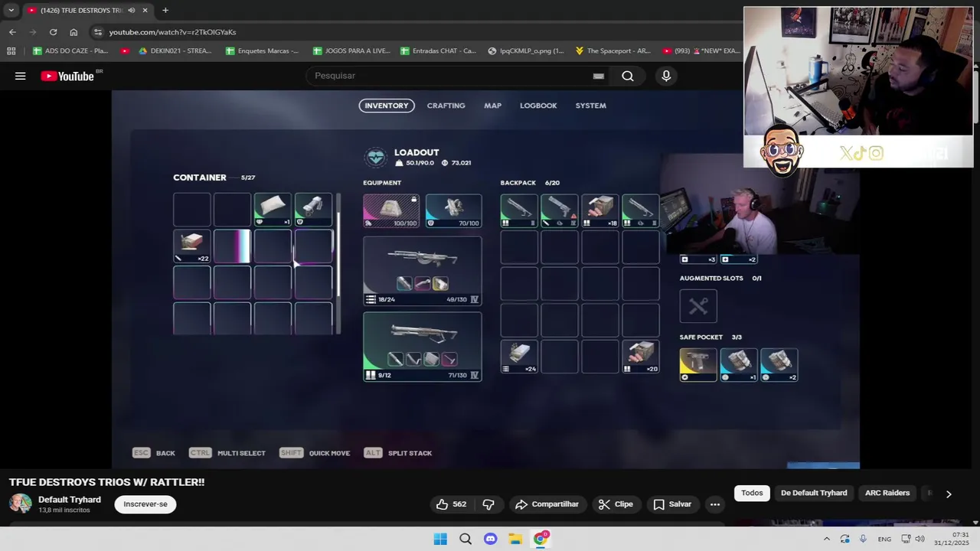Mute the tab via the speaker icon
Image resolution: width=980 pixels, height=551 pixels.
coord(132,10)
